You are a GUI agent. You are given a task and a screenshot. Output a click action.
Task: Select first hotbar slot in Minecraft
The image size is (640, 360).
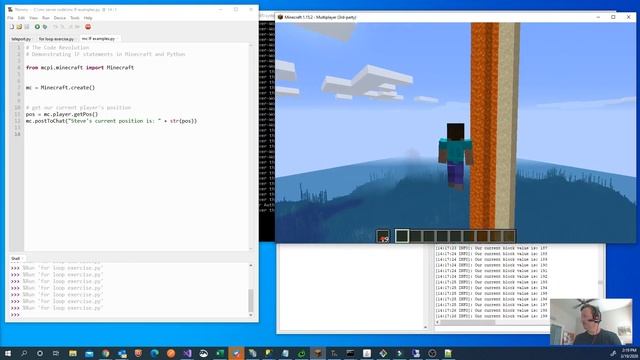pyautogui.click(x=402, y=236)
